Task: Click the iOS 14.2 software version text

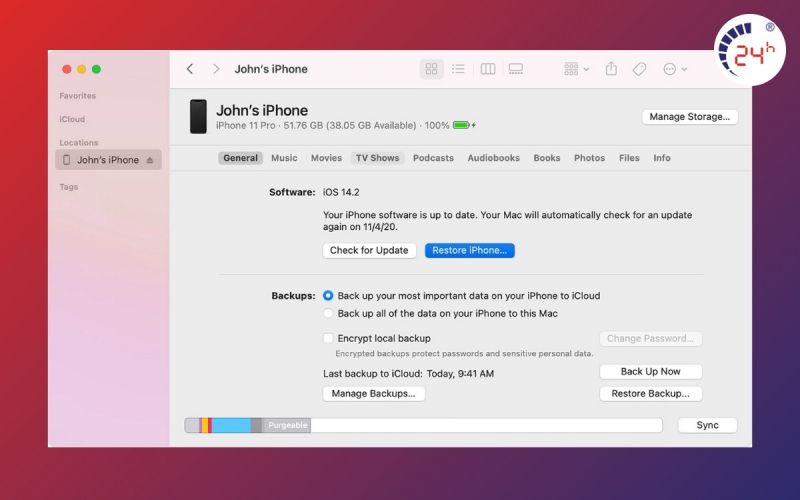Action: tap(341, 192)
